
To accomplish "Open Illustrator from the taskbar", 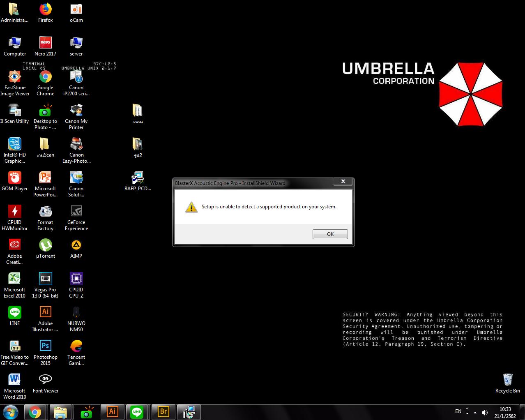I will pyautogui.click(x=112, y=412).
